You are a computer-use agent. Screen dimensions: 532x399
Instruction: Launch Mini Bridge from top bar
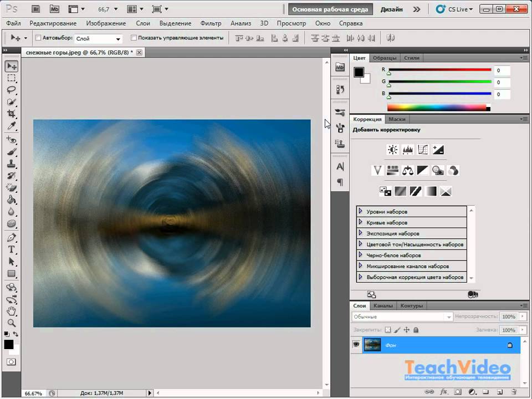[54, 9]
